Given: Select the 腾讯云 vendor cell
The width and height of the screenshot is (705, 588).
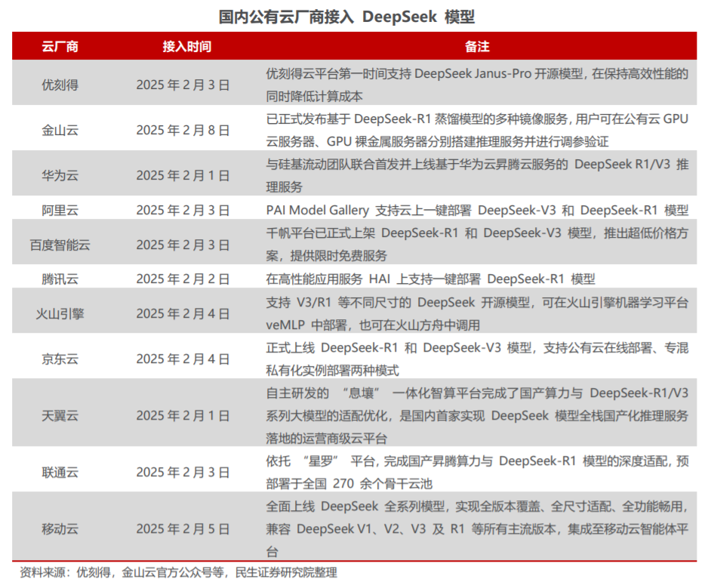Looking at the screenshot, I should click(60, 279).
